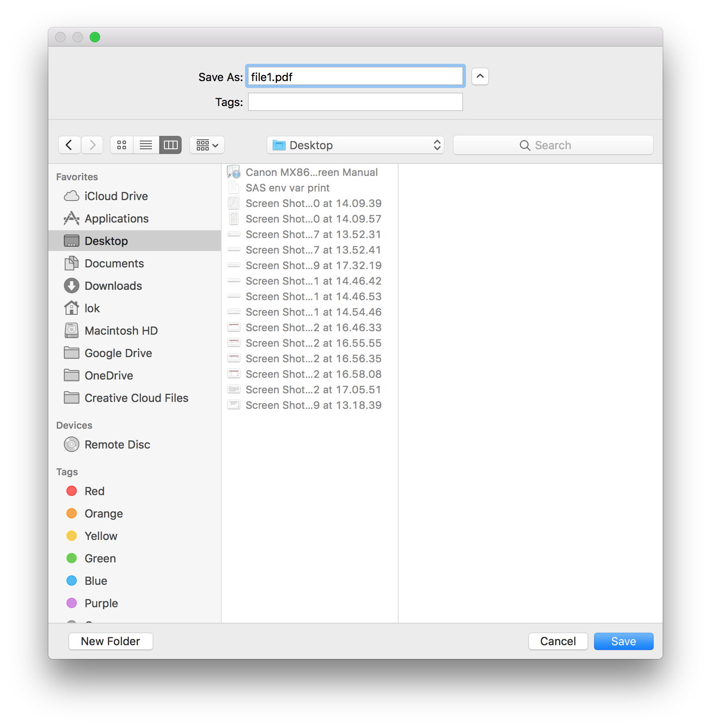Open the item arrangement dropdown

pos(207,145)
